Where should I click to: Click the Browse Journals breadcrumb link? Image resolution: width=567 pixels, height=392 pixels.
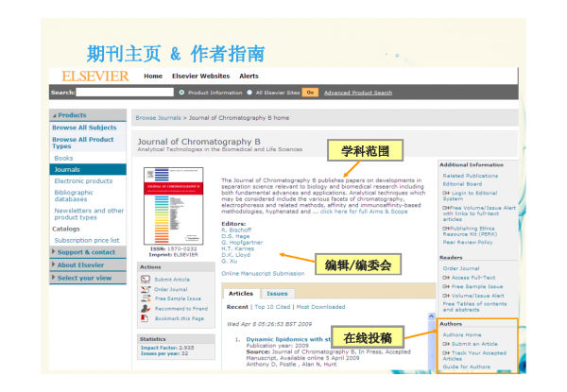point(158,118)
